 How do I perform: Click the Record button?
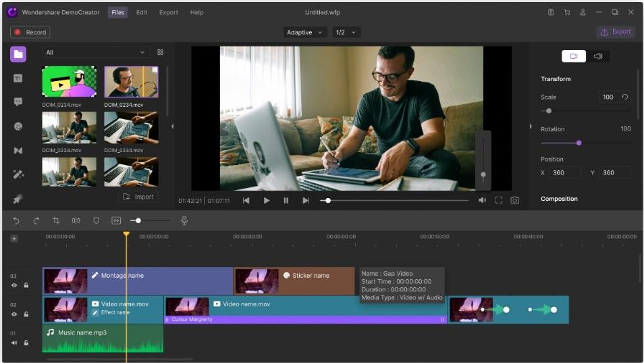click(x=30, y=32)
